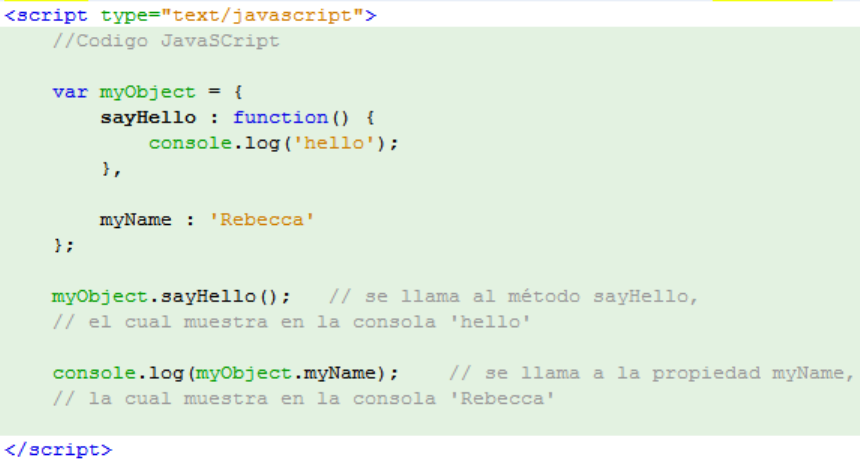Click the opening script type tag line

tap(190, 15)
